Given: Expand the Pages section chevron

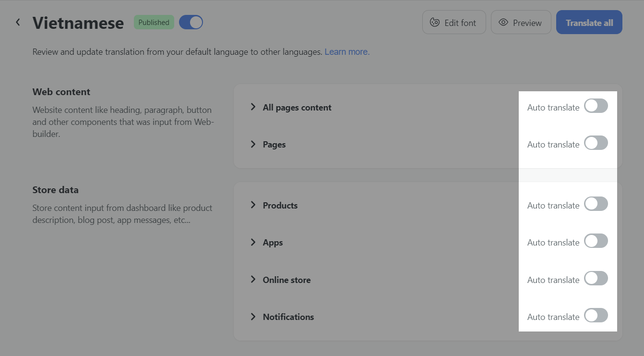Looking at the screenshot, I should pos(253,144).
